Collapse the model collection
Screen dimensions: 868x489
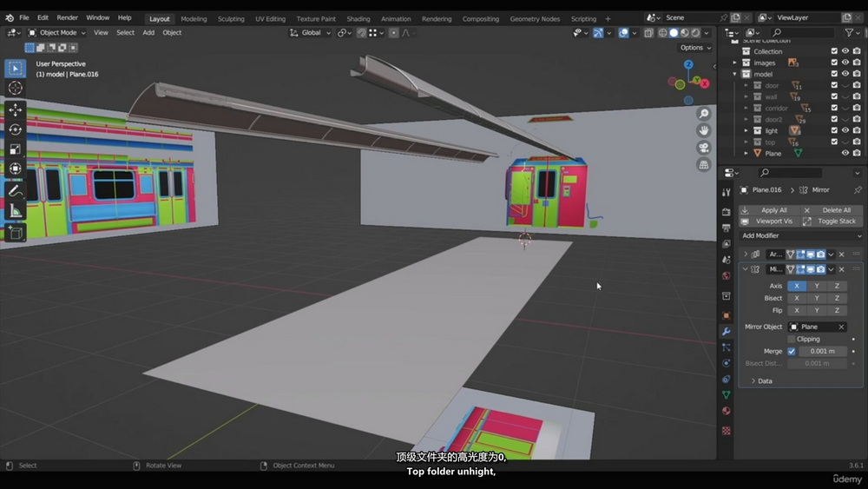coord(735,74)
